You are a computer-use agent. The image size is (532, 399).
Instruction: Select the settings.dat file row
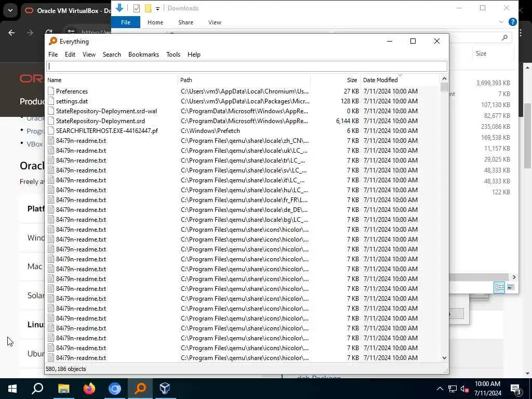point(242,101)
